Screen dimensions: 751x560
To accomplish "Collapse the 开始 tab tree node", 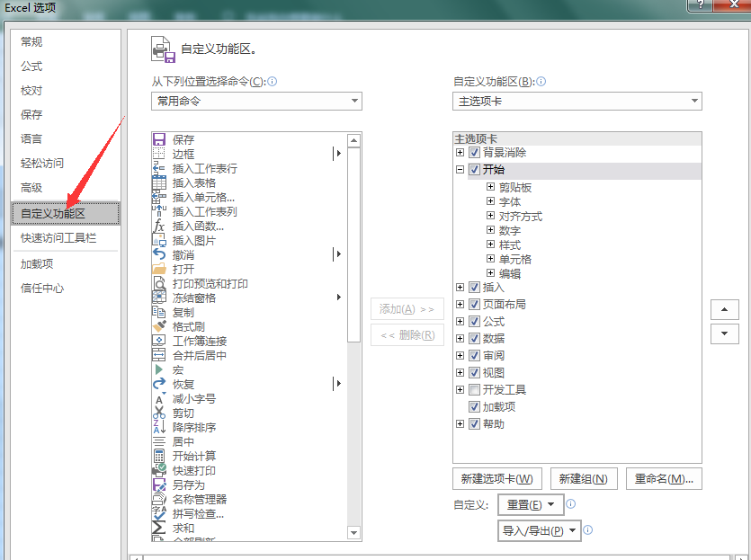I will click(460, 169).
